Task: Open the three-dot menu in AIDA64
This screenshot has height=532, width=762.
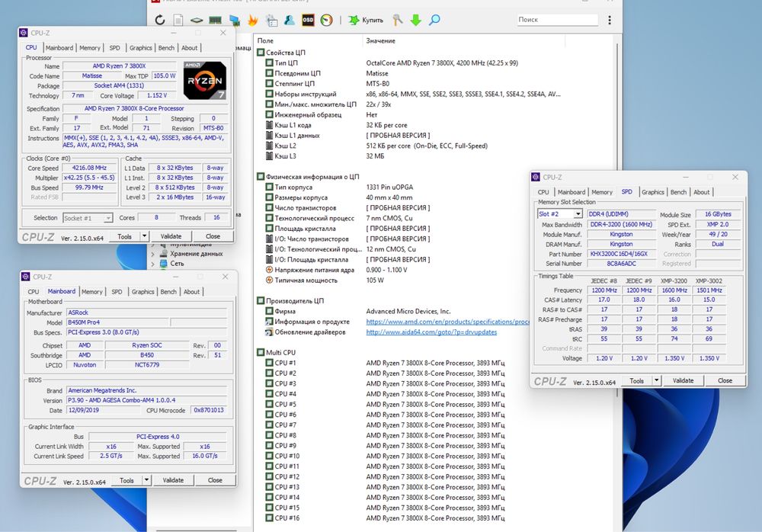Action: coord(610,20)
